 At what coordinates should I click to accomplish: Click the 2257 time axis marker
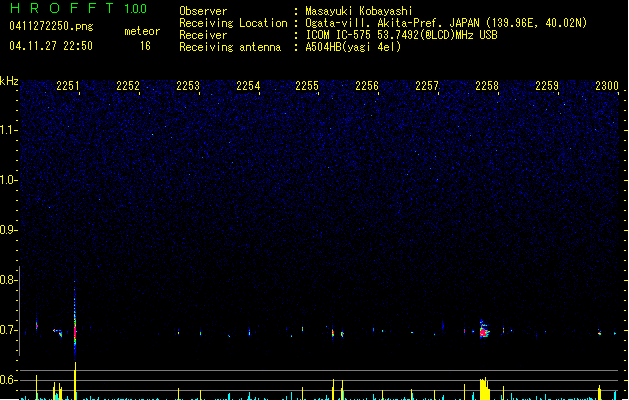427,86
